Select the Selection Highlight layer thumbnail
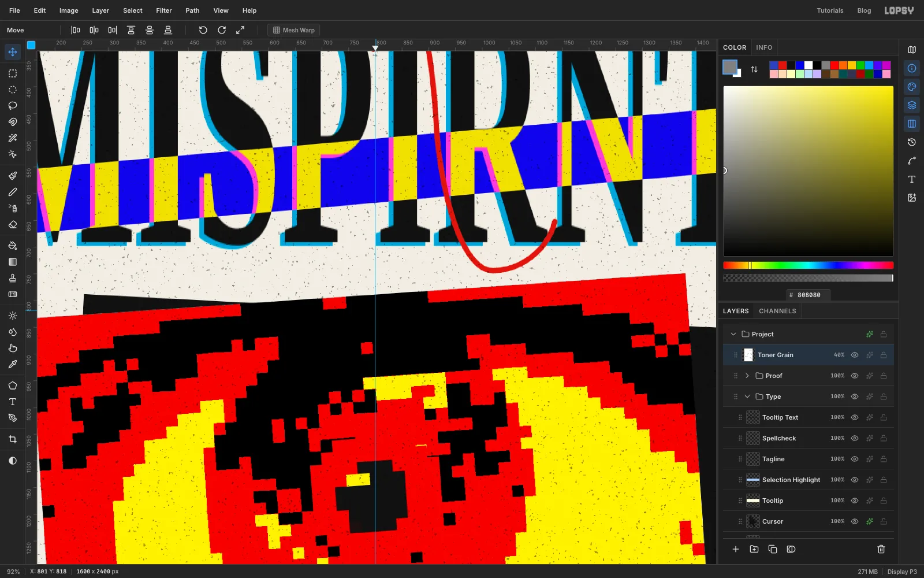This screenshot has width=924, height=578. 753,480
